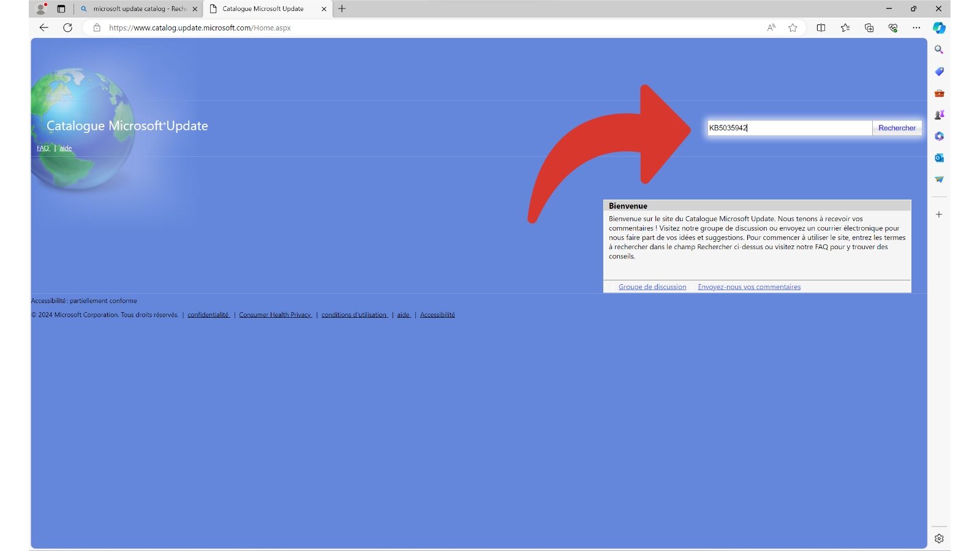Click the FAQ link under the title
The height and width of the screenshot is (551, 980).
click(x=43, y=148)
